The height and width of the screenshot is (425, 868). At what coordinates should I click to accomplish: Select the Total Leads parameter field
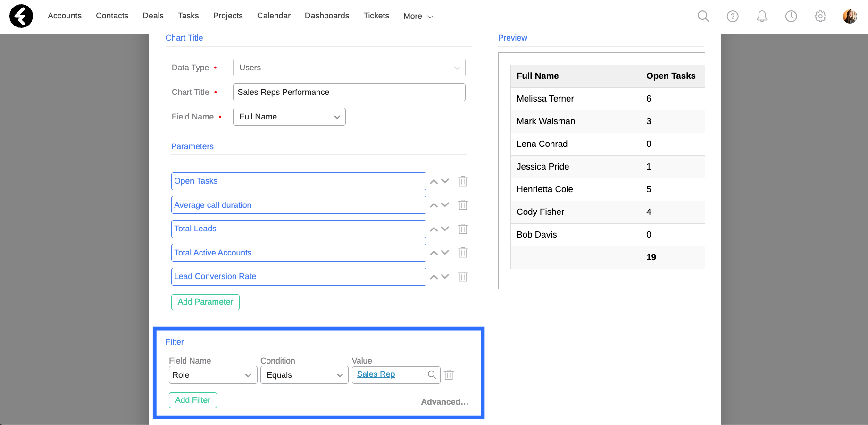point(299,229)
